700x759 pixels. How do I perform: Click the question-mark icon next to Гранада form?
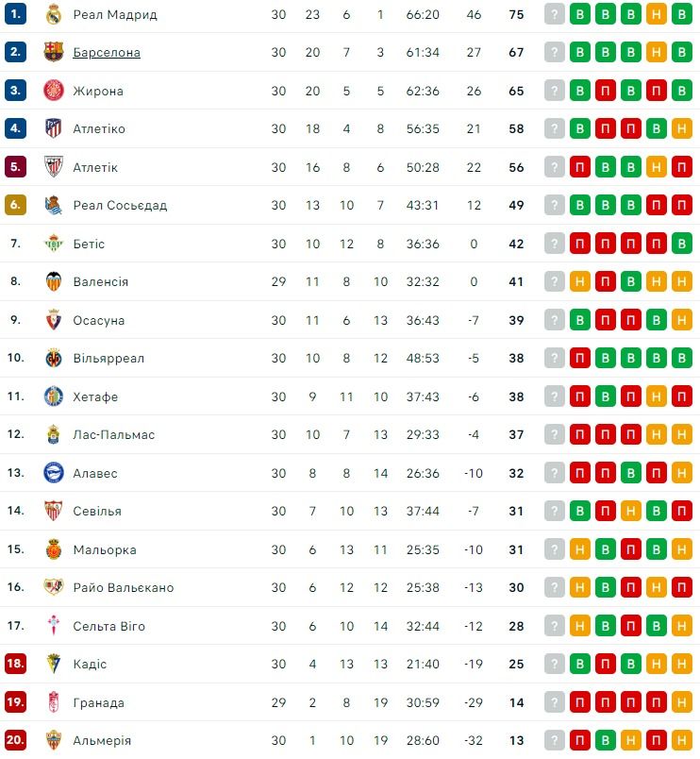click(x=554, y=702)
